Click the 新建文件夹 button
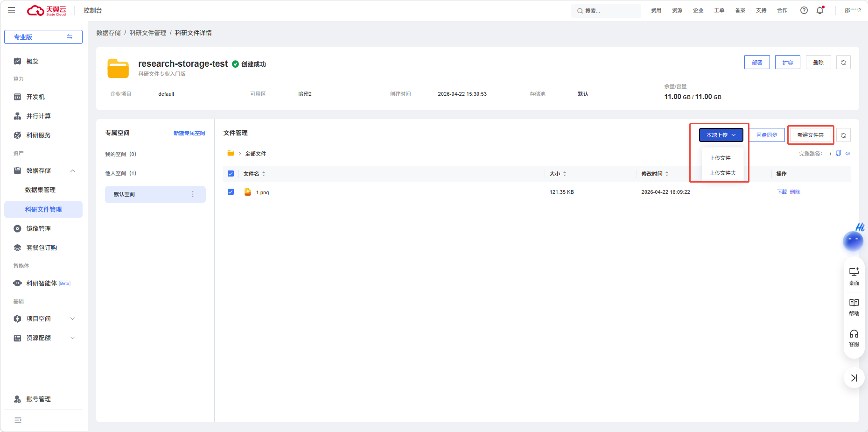The image size is (868, 432). point(811,135)
